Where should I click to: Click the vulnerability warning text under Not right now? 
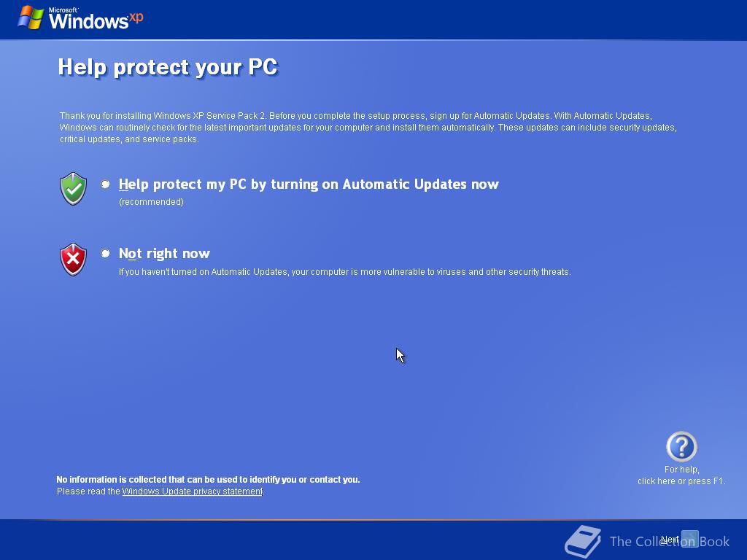(x=344, y=272)
